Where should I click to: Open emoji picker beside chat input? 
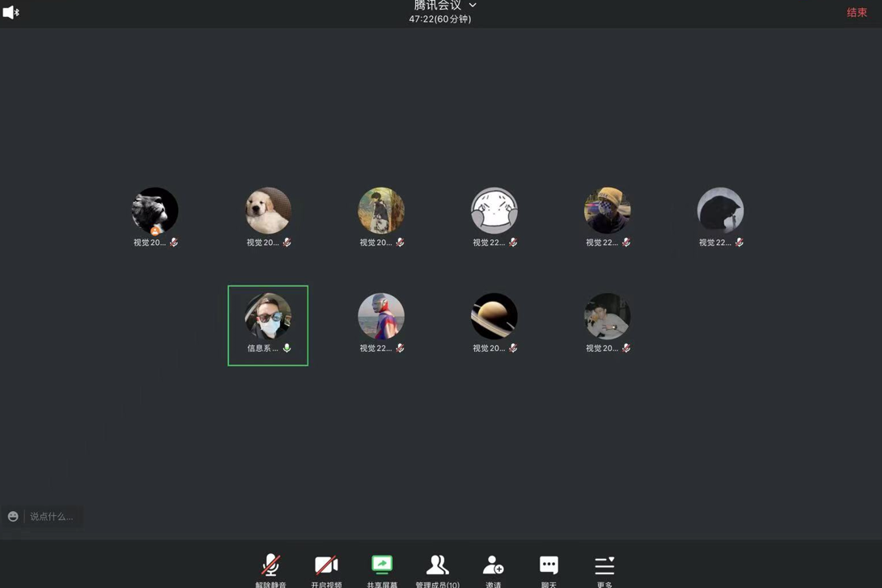pyautogui.click(x=13, y=517)
